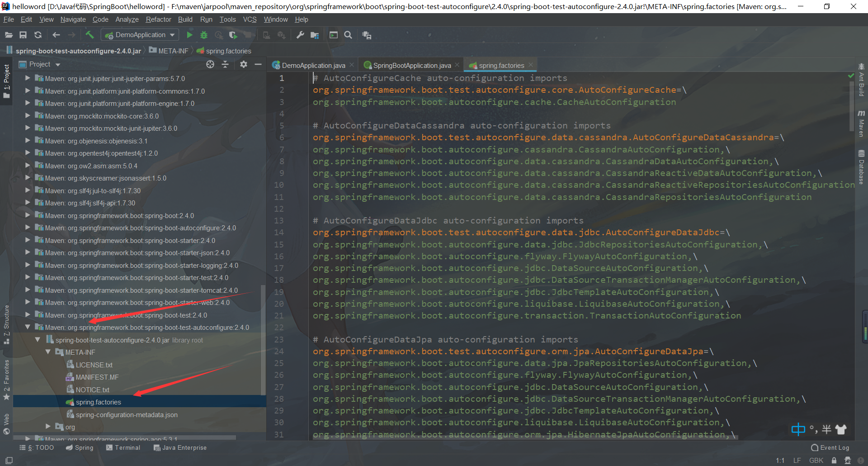Open Settings with the wrench icon
The width and height of the screenshot is (868, 466).
pyautogui.click(x=300, y=35)
